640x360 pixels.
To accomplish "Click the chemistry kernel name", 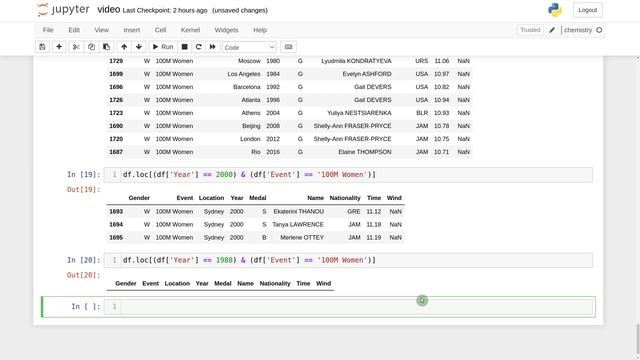I will pyautogui.click(x=578, y=30).
